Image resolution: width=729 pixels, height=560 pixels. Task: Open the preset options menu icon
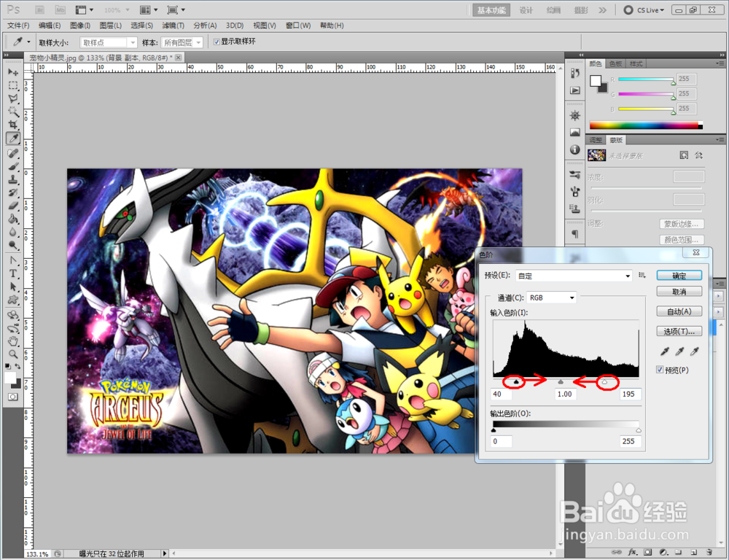pos(642,276)
